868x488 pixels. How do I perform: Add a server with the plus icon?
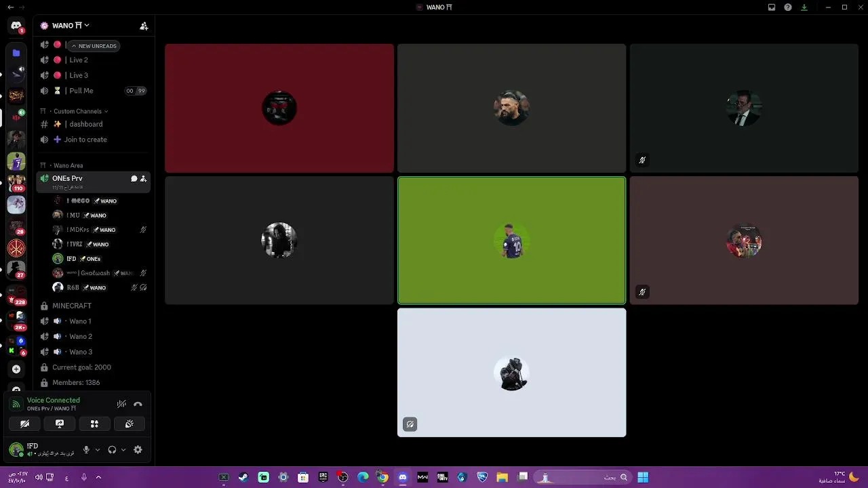tap(16, 369)
